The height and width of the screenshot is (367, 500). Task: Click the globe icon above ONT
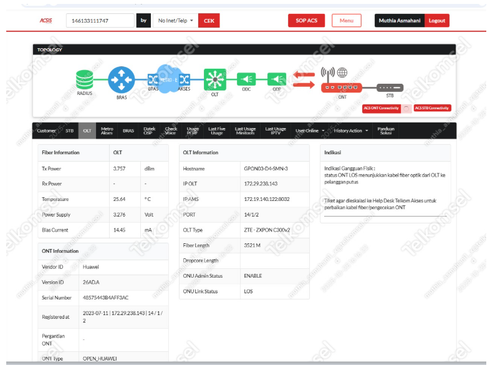[x=342, y=72]
